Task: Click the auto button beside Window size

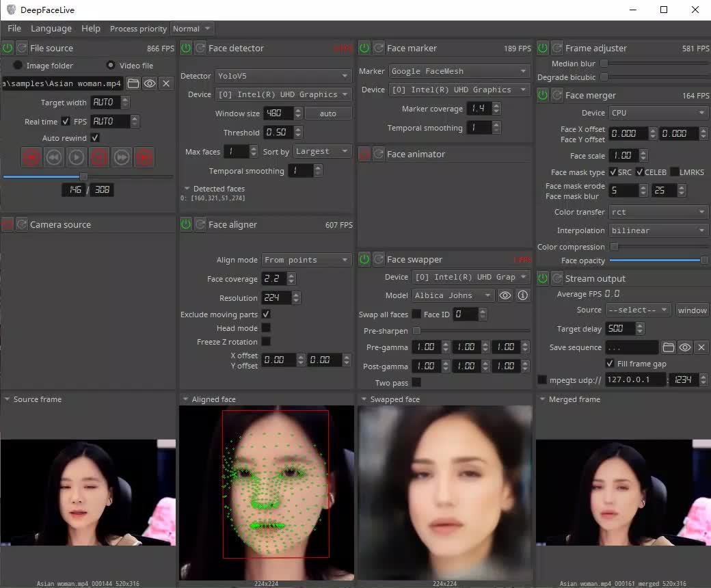Action: pyautogui.click(x=328, y=113)
